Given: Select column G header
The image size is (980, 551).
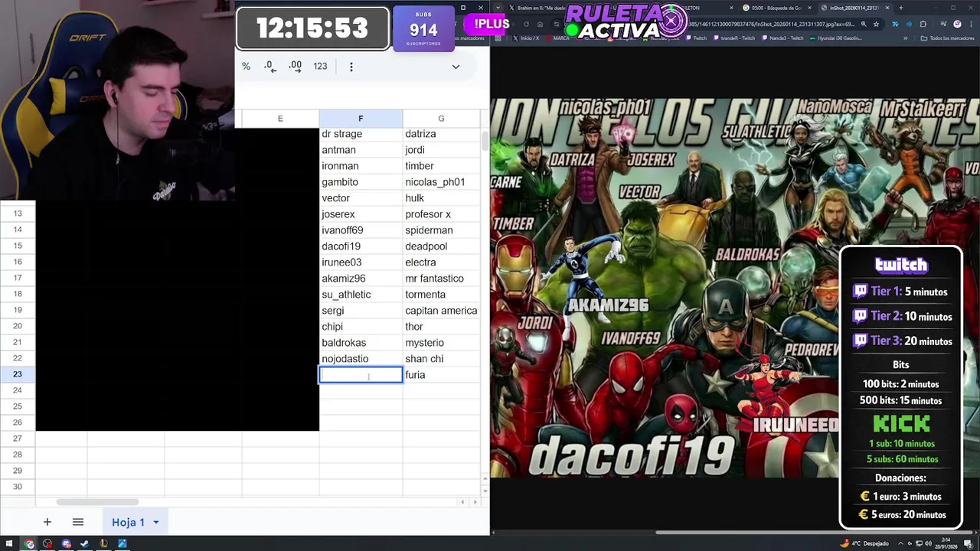Looking at the screenshot, I should pyautogui.click(x=441, y=119).
